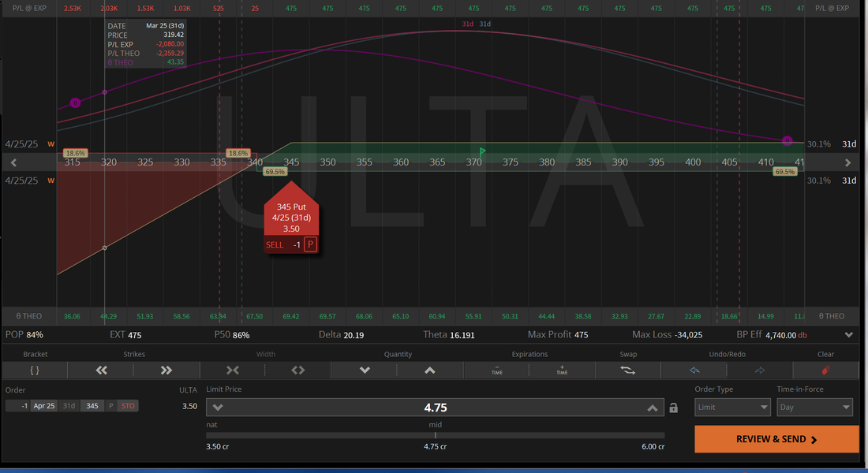The image size is (868, 473).
Task: Select the right purple theta marker
Action: pos(788,141)
